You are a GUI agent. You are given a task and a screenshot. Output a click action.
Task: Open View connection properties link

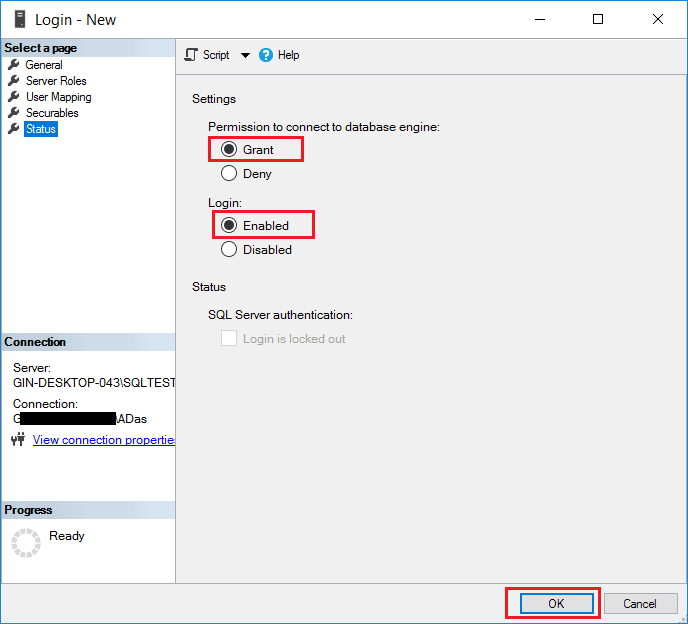click(104, 440)
